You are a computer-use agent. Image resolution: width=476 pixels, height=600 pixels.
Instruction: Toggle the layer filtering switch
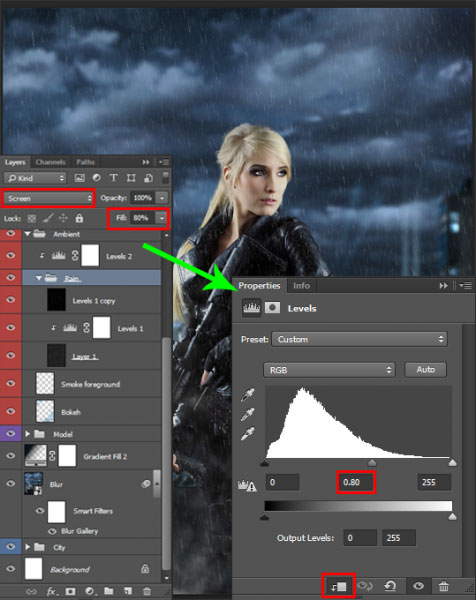point(165,178)
